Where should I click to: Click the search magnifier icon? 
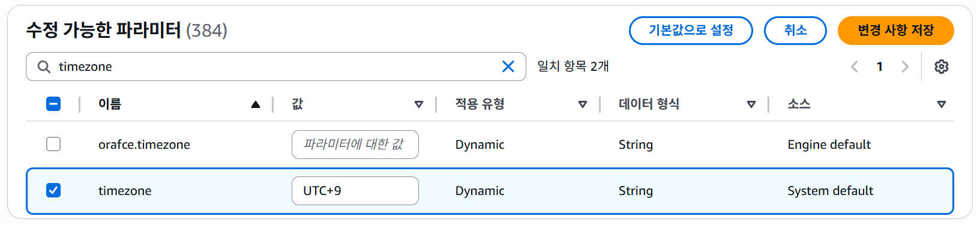44,67
